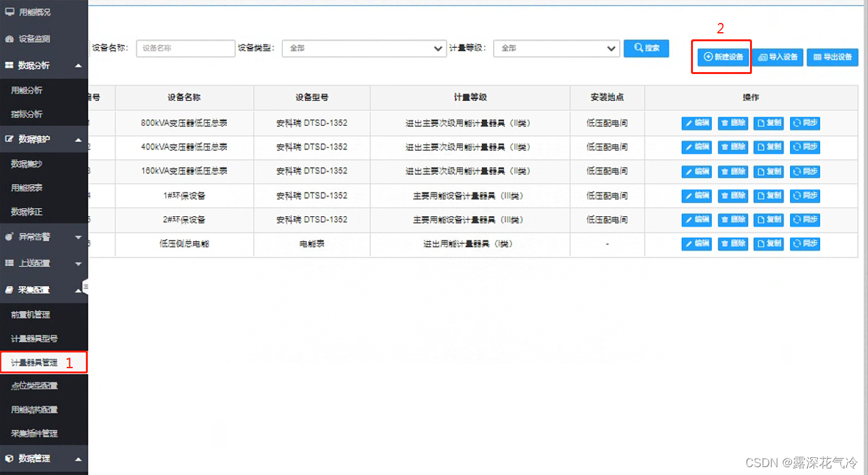The image size is (868, 475).
Task: Expand the 异常告警 menu group
Action: click(44, 237)
